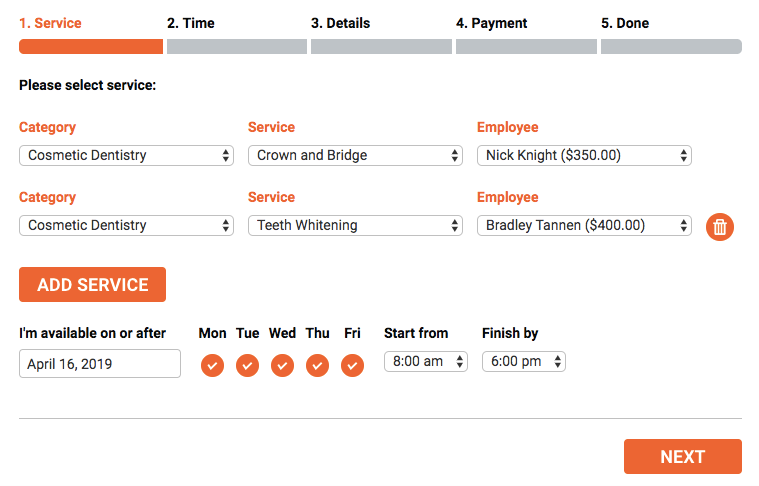Screen dimensions: 759x486
Task: Toggle Friday availability checkmark
Action: pyautogui.click(x=352, y=365)
